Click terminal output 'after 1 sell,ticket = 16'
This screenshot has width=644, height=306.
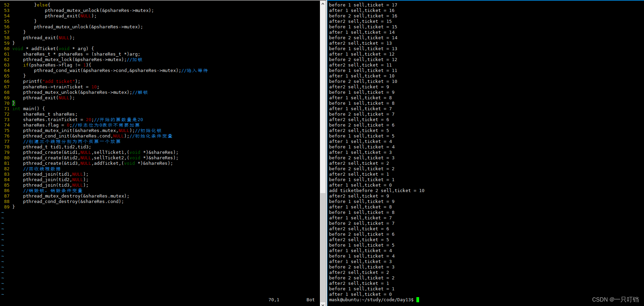point(362,11)
